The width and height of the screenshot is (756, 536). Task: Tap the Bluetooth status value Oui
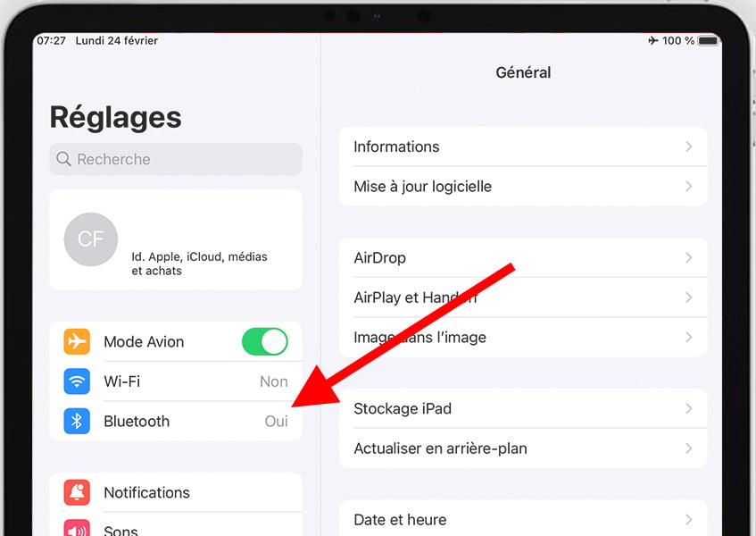point(277,421)
